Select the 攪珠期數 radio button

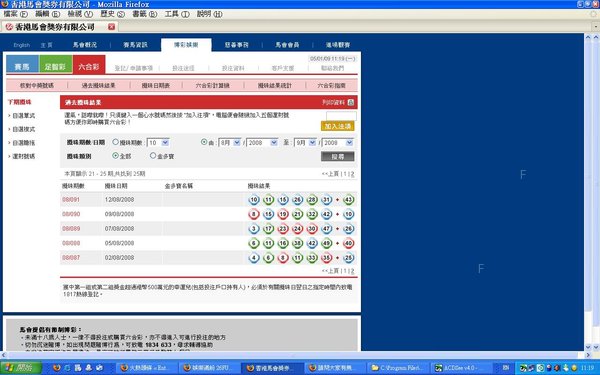115,142
